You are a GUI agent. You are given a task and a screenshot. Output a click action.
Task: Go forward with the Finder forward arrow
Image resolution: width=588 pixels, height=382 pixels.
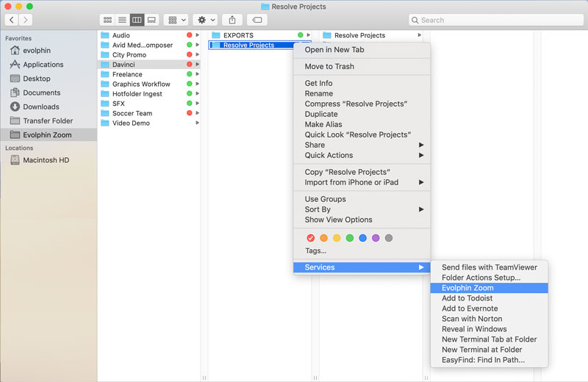tap(26, 20)
